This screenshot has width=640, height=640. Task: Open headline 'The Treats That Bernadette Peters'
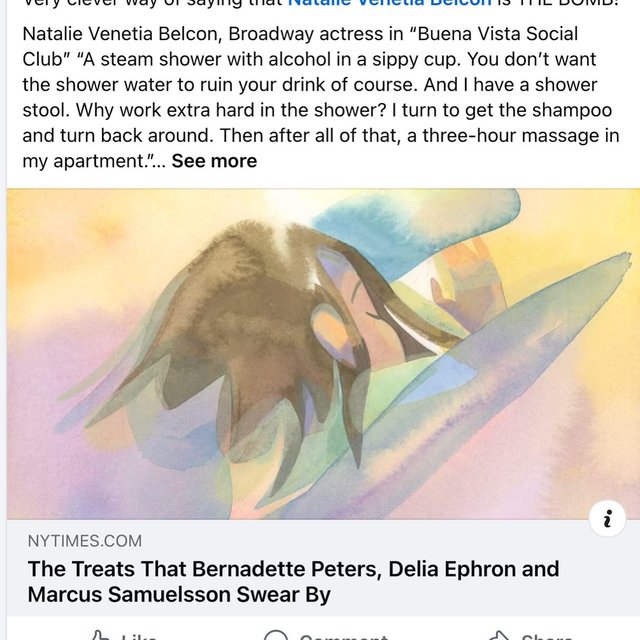click(293, 569)
